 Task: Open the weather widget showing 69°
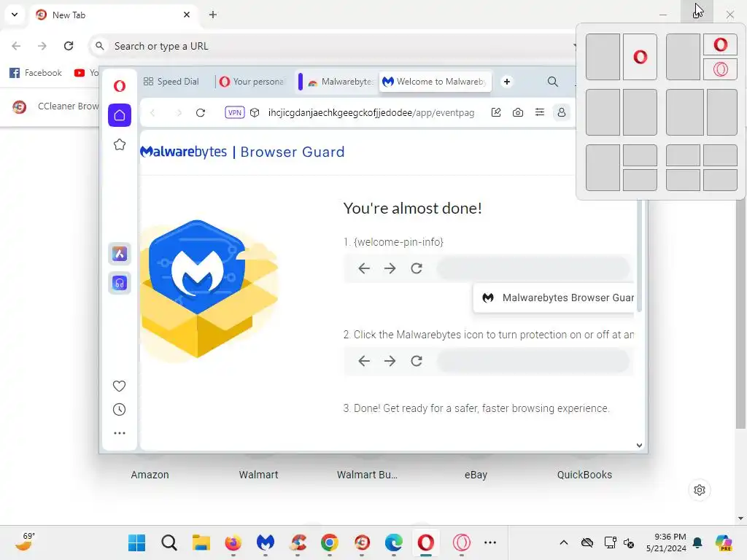pos(24,542)
